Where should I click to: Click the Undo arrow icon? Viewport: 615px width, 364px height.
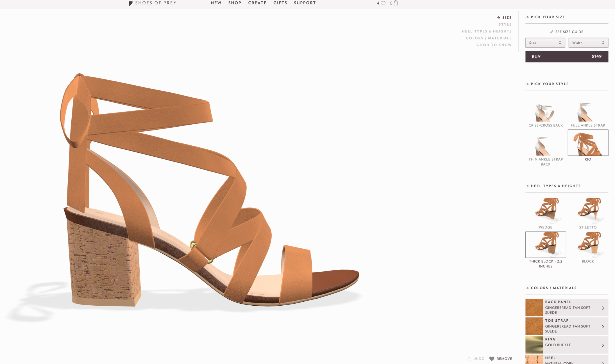[x=469, y=359]
